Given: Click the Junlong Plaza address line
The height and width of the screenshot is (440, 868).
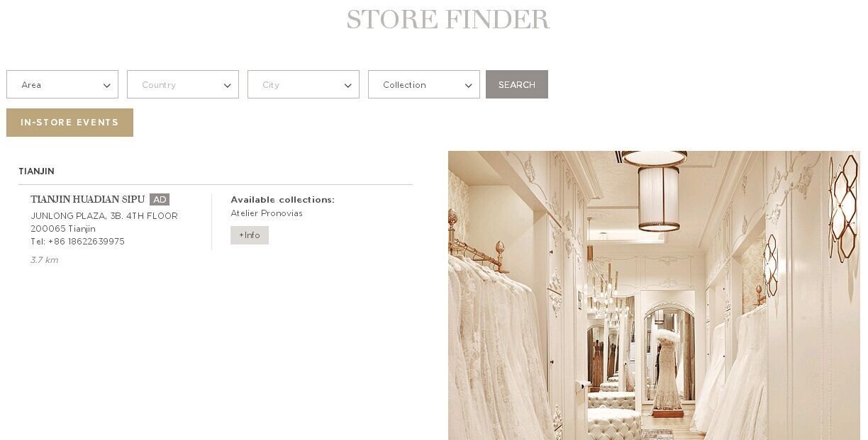Looking at the screenshot, I should pos(104,216).
